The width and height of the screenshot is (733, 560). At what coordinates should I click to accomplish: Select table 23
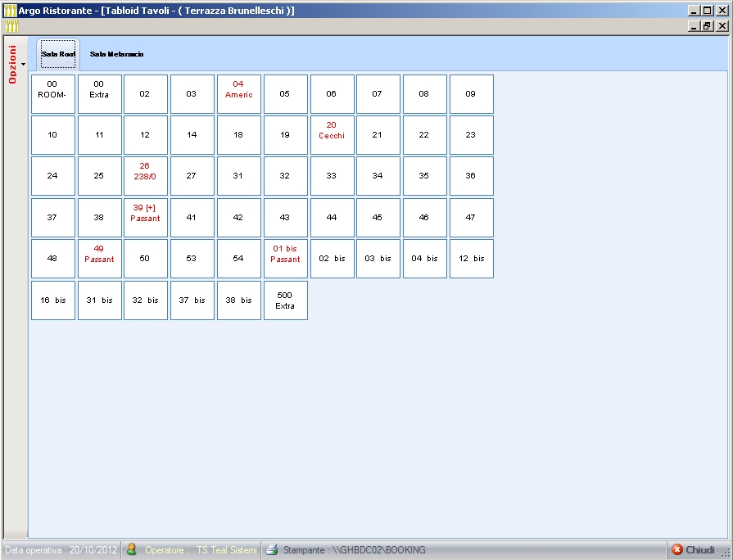tap(472, 135)
